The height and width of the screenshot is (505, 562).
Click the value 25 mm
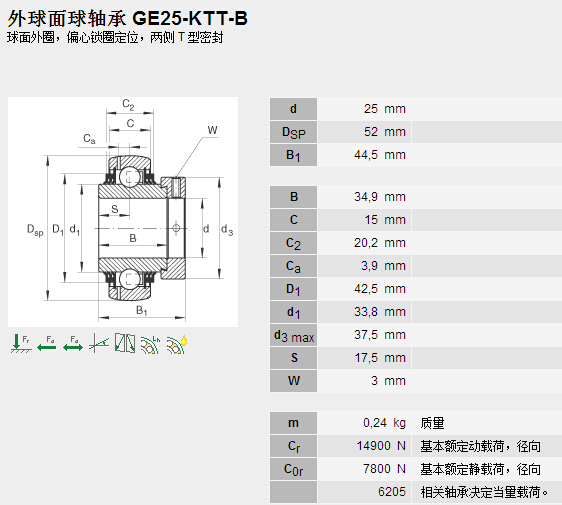pyautogui.click(x=385, y=109)
